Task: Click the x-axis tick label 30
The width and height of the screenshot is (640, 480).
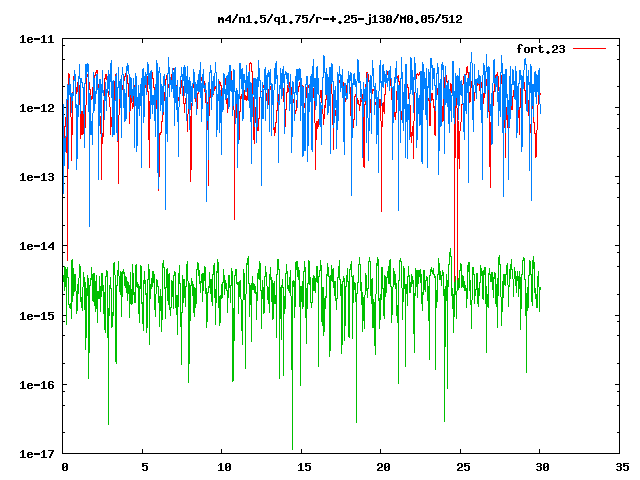Action: click(542, 467)
